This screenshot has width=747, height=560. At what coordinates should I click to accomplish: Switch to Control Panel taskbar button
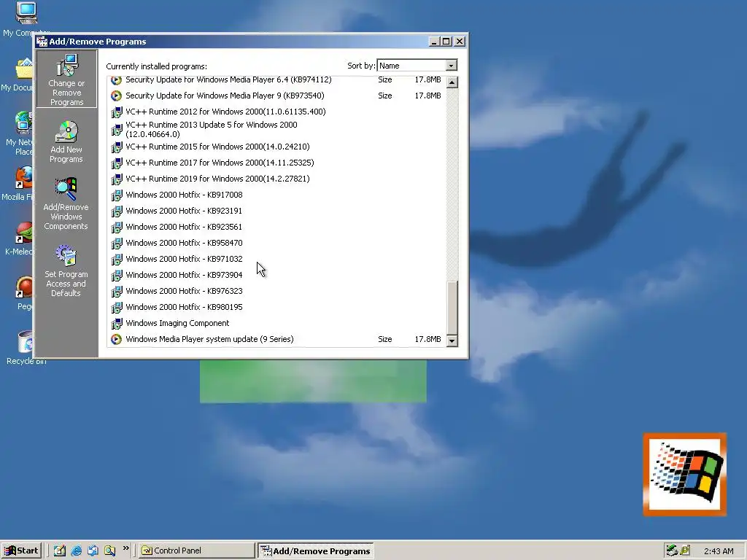click(196, 551)
